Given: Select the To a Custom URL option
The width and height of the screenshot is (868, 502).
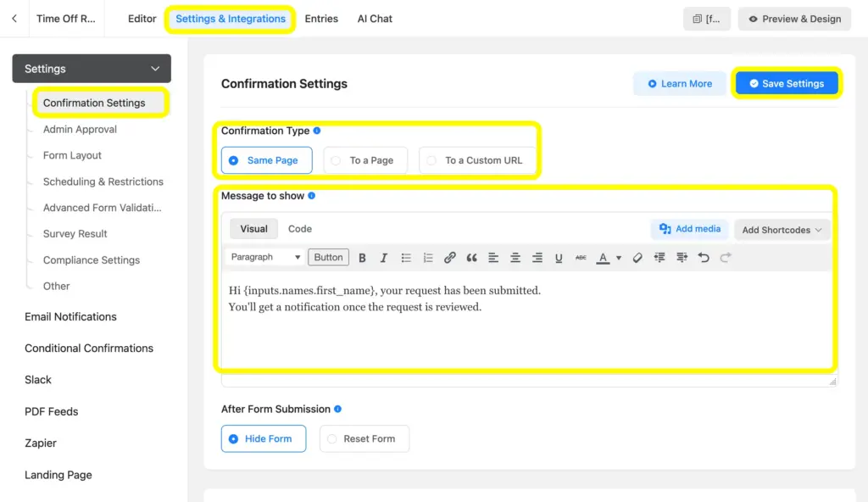Looking at the screenshot, I should tap(477, 160).
